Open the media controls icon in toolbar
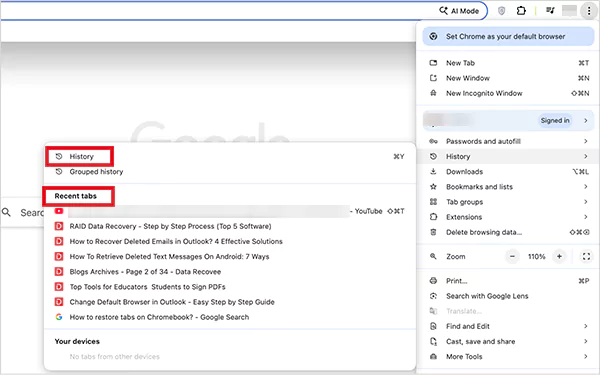The height and width of the screenshot is (375, 600). [x=550, y=11]
